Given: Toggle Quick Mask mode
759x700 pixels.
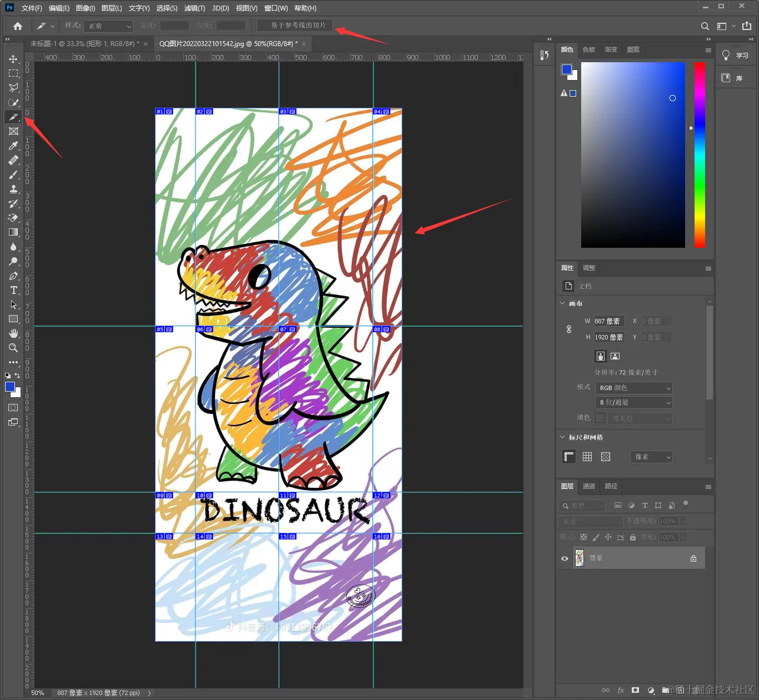Looking at the screenshot, I should [13, 408].
